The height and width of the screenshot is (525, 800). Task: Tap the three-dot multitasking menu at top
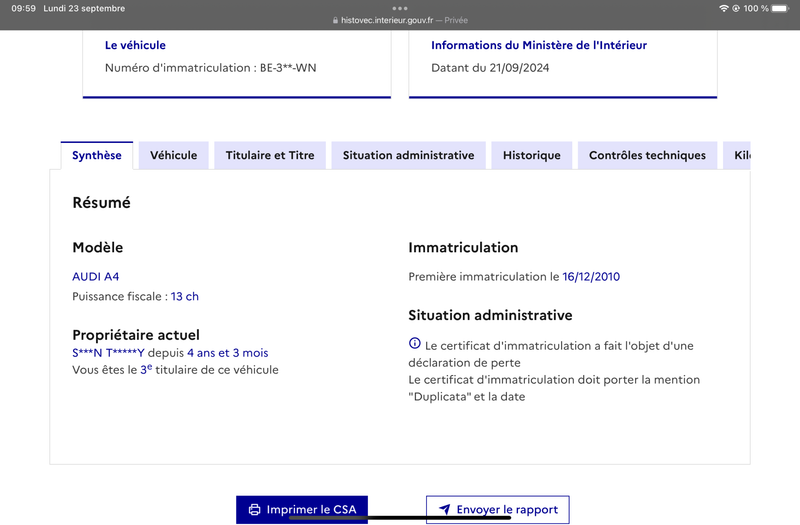coord(400,8)
